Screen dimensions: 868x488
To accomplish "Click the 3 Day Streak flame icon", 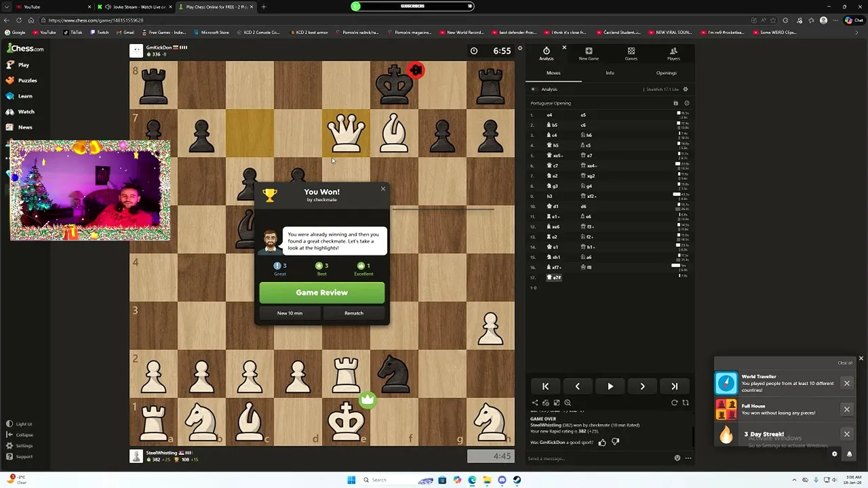I will tap(726, 434).
